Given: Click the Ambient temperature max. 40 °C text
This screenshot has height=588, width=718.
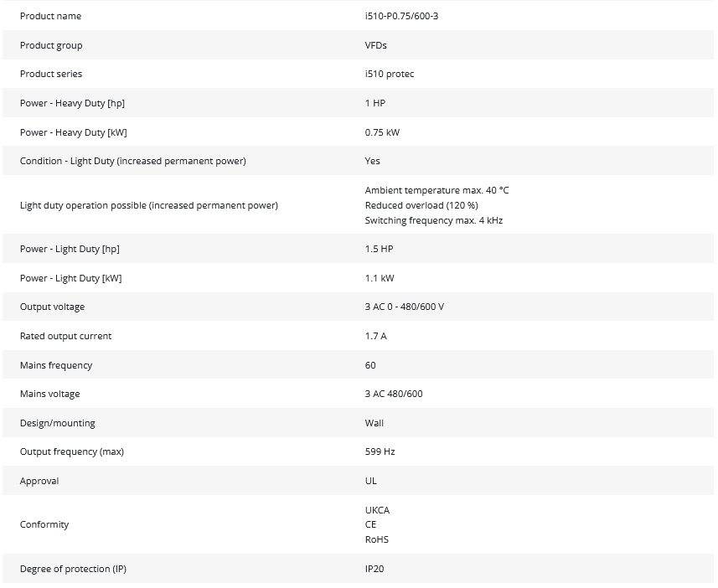Looking at the screenshot, I should click(x=436, y=190).
